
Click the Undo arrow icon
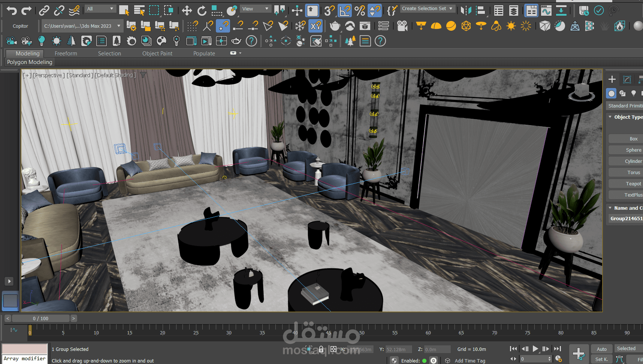12,10
